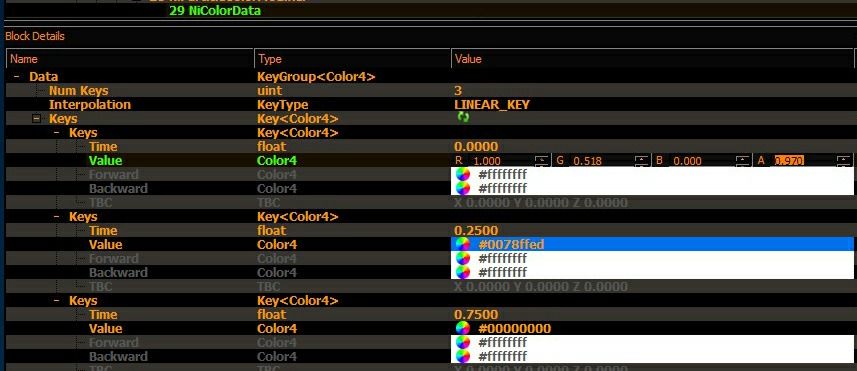Screen dimensions: 857x371
Task: Click the R channel field showing 1.000
Action: tap(502, 161)
